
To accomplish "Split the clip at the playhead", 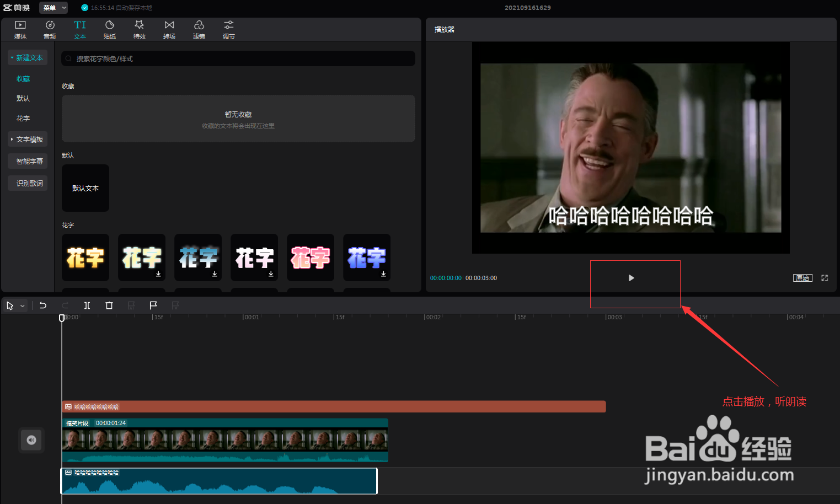I will tap(87, 305).
